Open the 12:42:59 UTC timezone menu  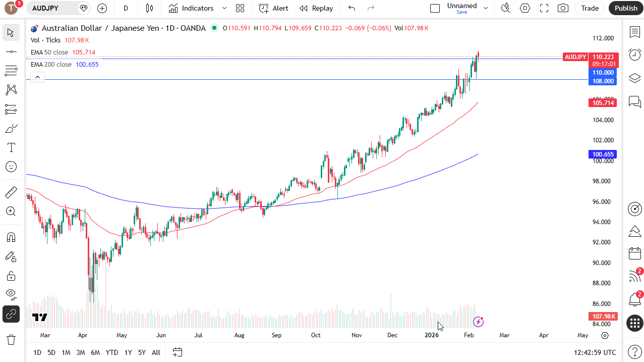point(595,352)
